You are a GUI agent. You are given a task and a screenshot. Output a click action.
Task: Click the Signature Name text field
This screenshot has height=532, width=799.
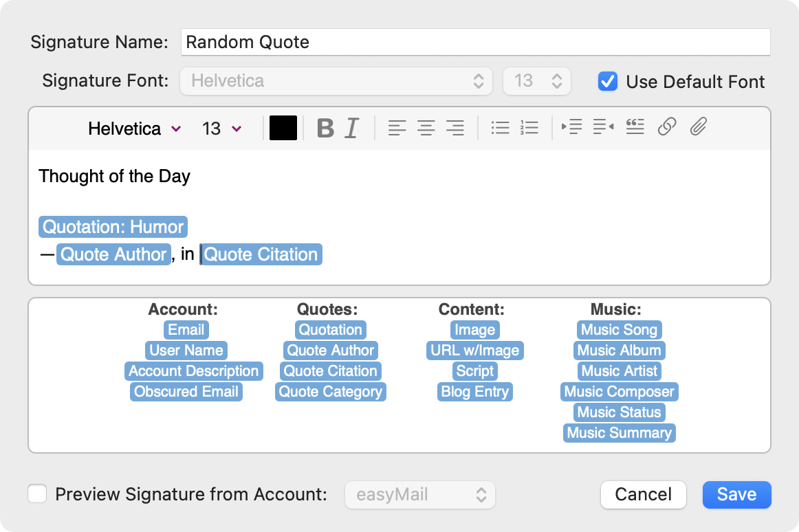click(x=474, y=42)
